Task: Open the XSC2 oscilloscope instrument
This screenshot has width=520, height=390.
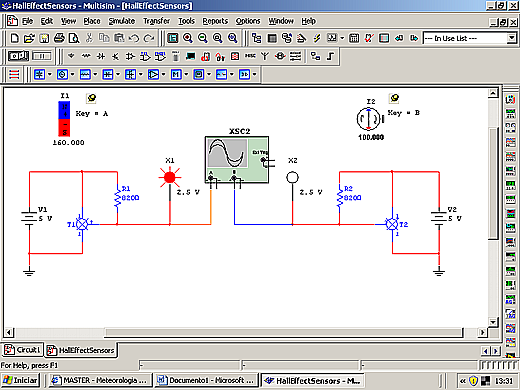Action: pos(237,159)
